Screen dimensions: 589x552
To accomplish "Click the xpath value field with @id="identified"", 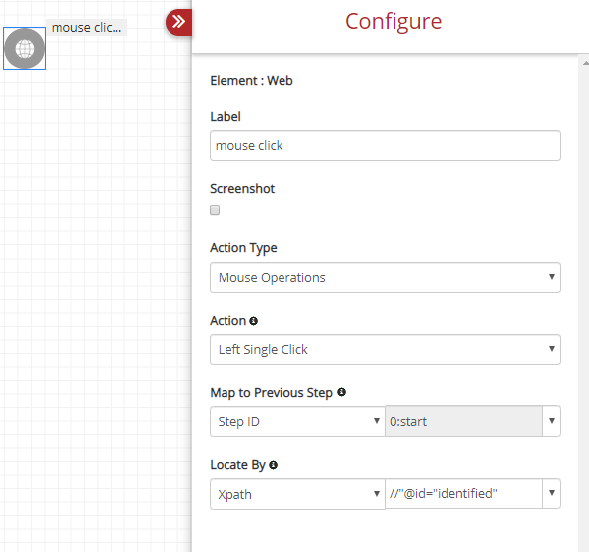I will (x=464, y=493).
